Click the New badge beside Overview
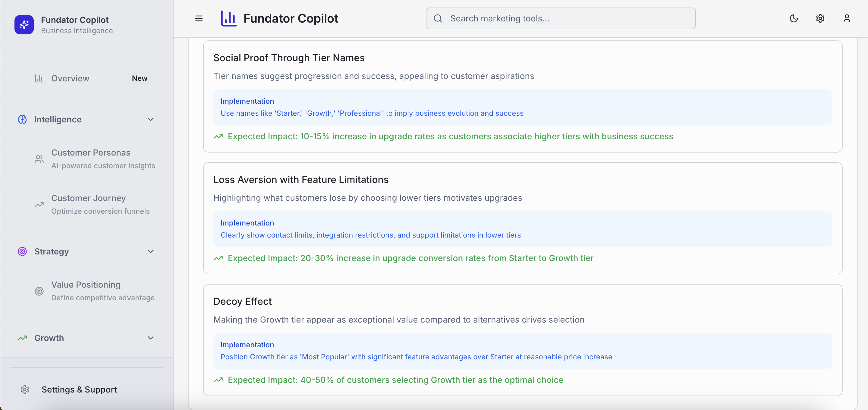The height and width of the screenshot is (410, 868). point(140,78)
